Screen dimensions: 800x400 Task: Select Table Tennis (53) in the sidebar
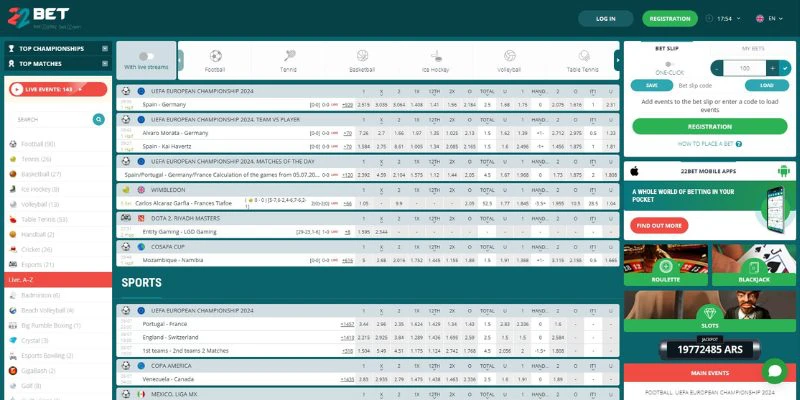click(x=58, y=219)
